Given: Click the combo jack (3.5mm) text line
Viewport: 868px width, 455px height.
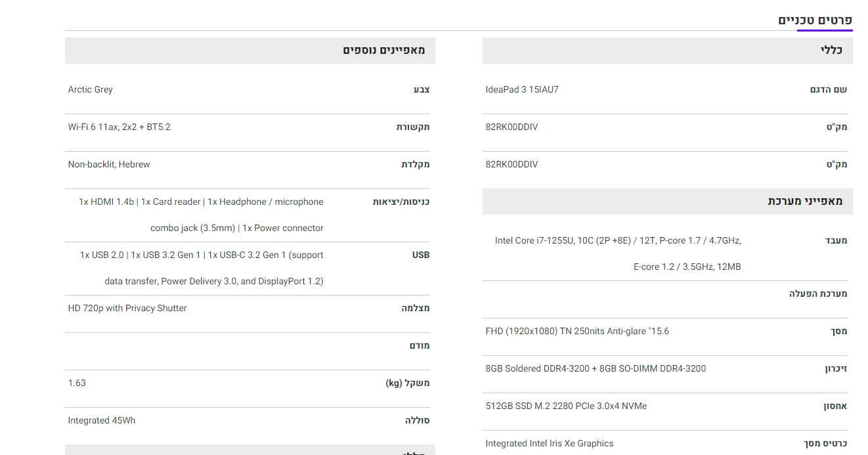Looking at the screenshot, I should 237,228.
